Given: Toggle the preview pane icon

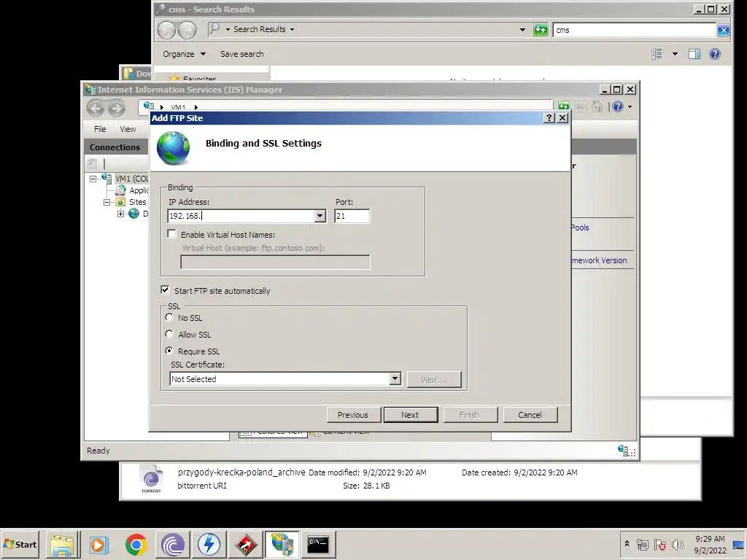Looking at the screenshot, I should coord(694,54).
